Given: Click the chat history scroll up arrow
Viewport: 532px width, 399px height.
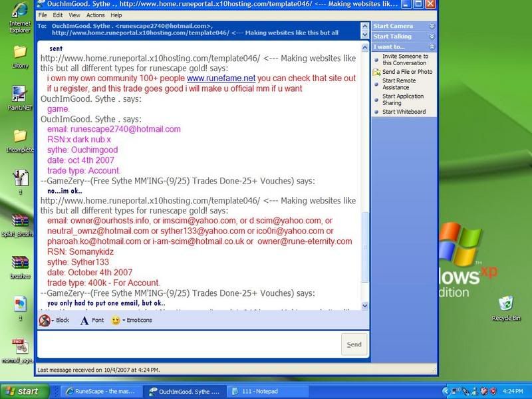Looking at the screenshot, I should pos(364,47).
